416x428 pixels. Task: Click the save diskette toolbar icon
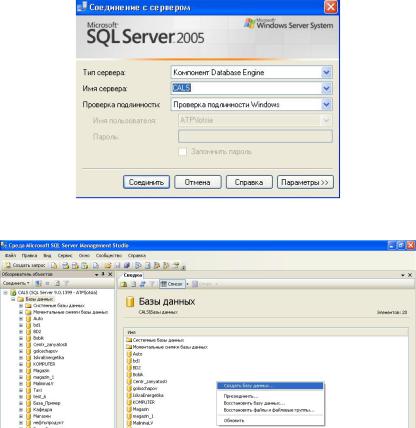(117, 266)
